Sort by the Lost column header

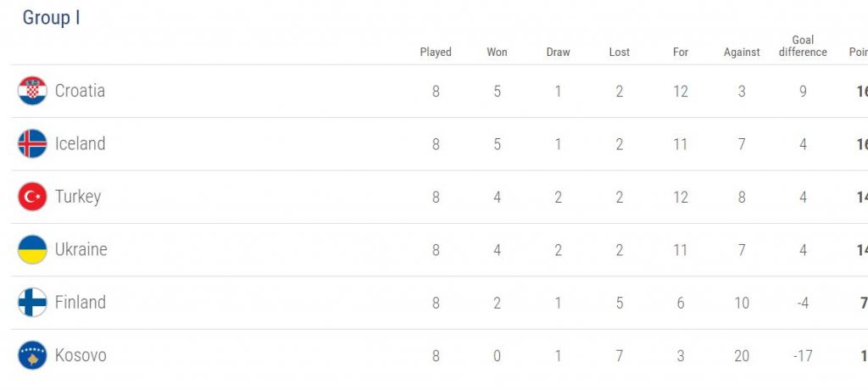[x=620, y=53]
